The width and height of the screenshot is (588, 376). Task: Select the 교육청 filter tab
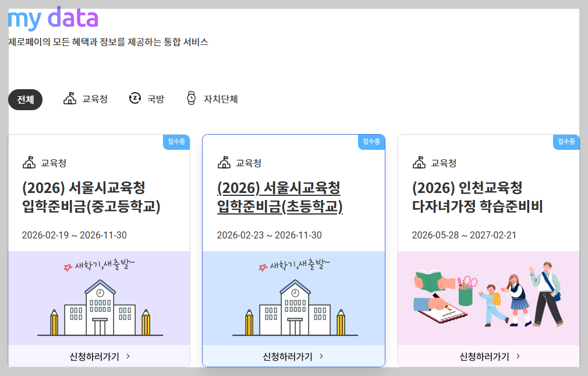coord(86,99)
